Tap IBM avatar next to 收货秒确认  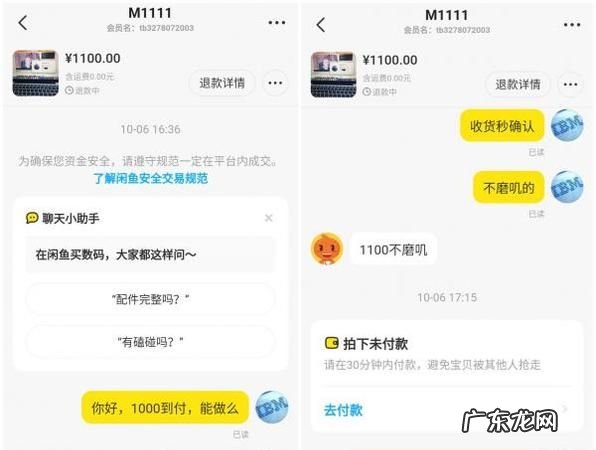point(567,125)
